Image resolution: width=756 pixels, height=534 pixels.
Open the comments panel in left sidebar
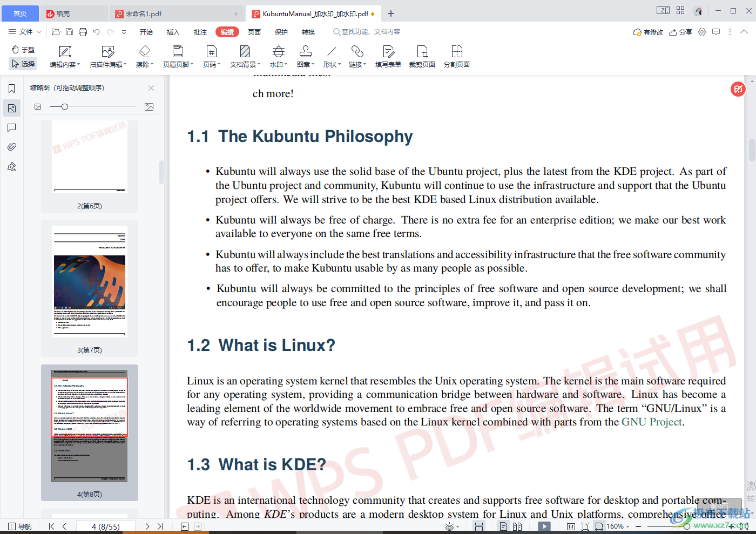[x=12, y=127]
